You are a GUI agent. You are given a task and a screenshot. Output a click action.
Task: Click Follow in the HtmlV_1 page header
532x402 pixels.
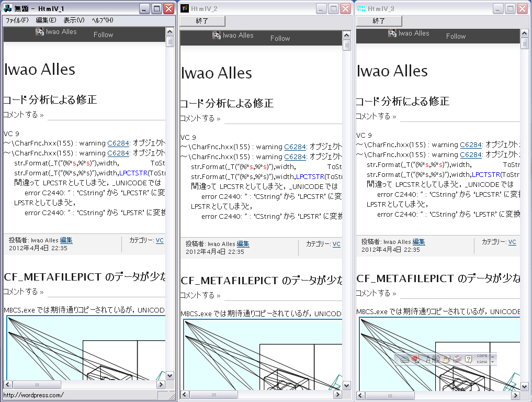point(103,35)
